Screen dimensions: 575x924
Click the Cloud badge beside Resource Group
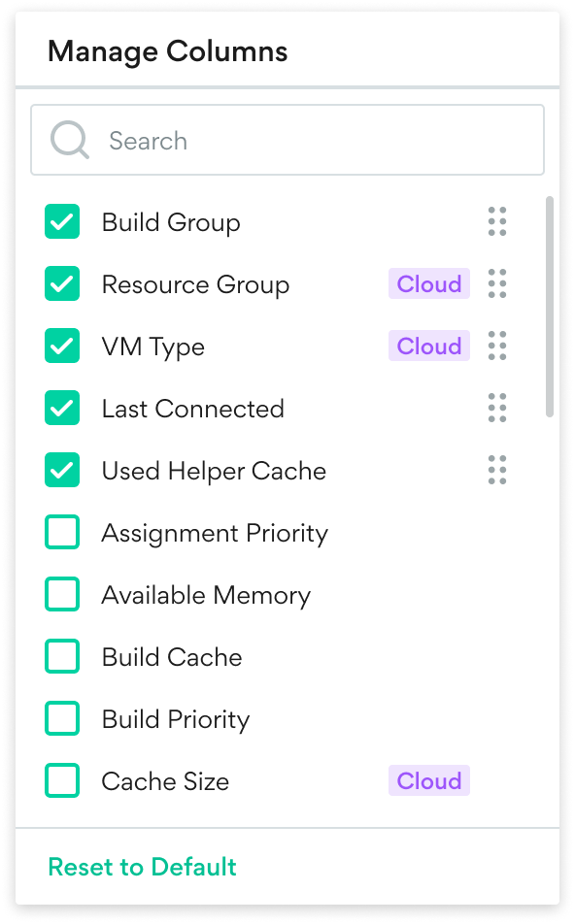tap(428, 284)
